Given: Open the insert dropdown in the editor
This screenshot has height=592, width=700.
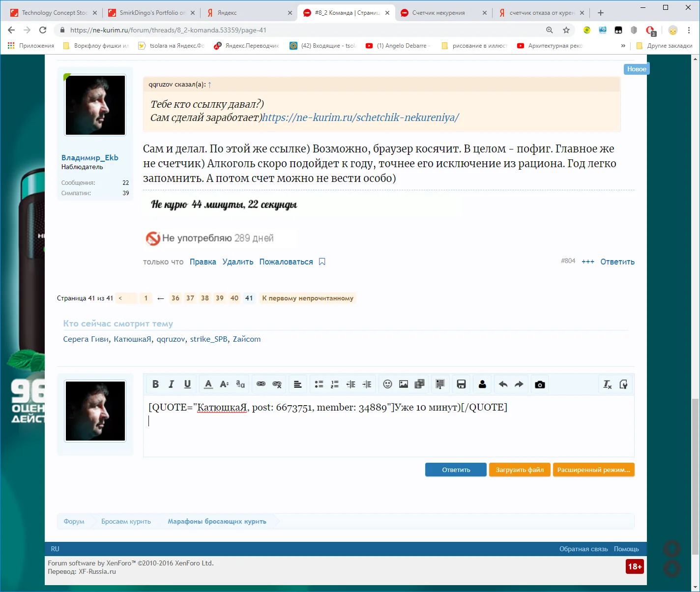Looking at the screenshot, I should (440, 385).
